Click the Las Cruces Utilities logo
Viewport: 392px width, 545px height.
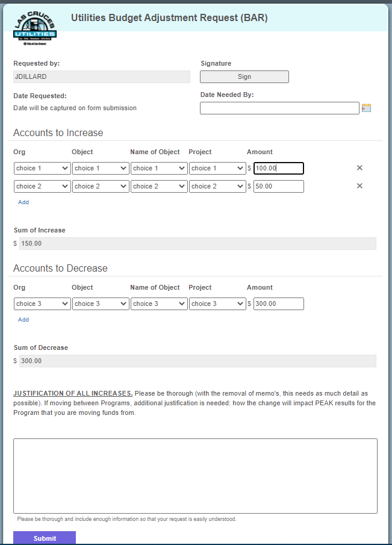click(x=35, y=28)
